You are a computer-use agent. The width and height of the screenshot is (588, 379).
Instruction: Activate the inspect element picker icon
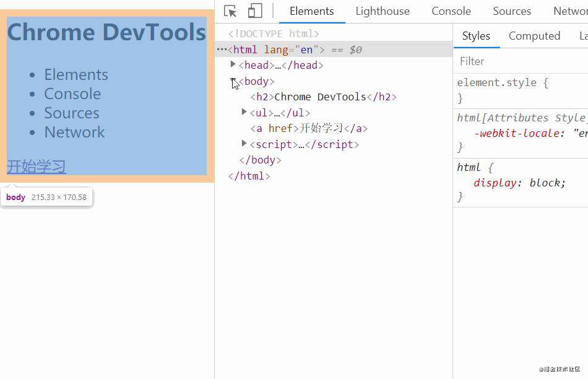[x=230, y=11]
